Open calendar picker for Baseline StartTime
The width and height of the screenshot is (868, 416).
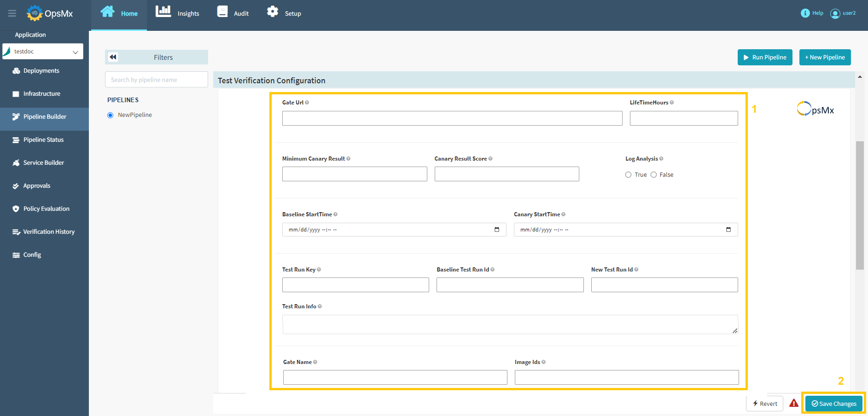tap(497, 230)
